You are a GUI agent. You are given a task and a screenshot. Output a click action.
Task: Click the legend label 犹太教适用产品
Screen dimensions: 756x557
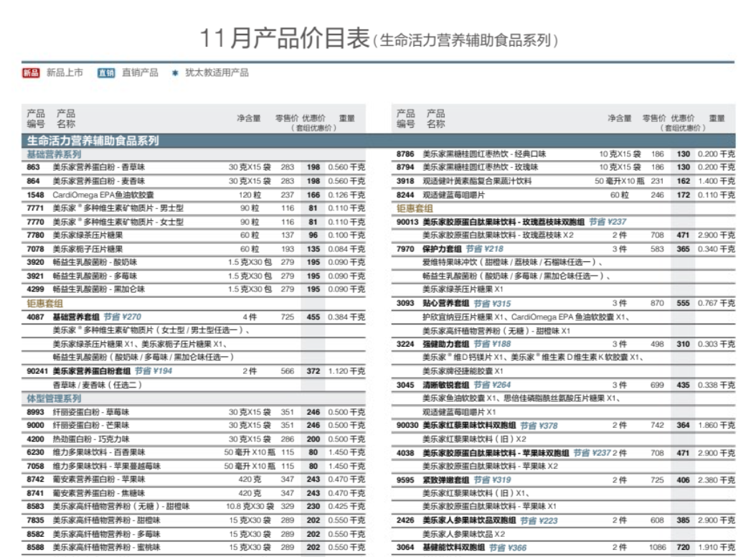coord(217,73)
